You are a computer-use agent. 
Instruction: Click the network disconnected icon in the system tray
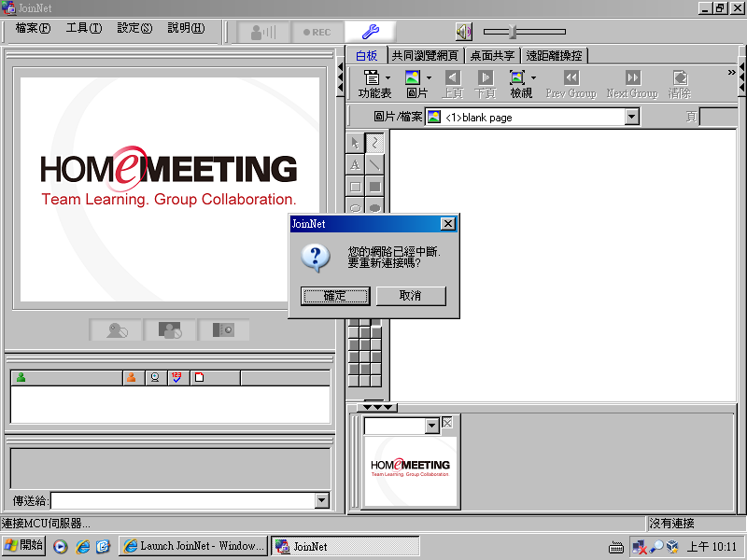(640, 547)
